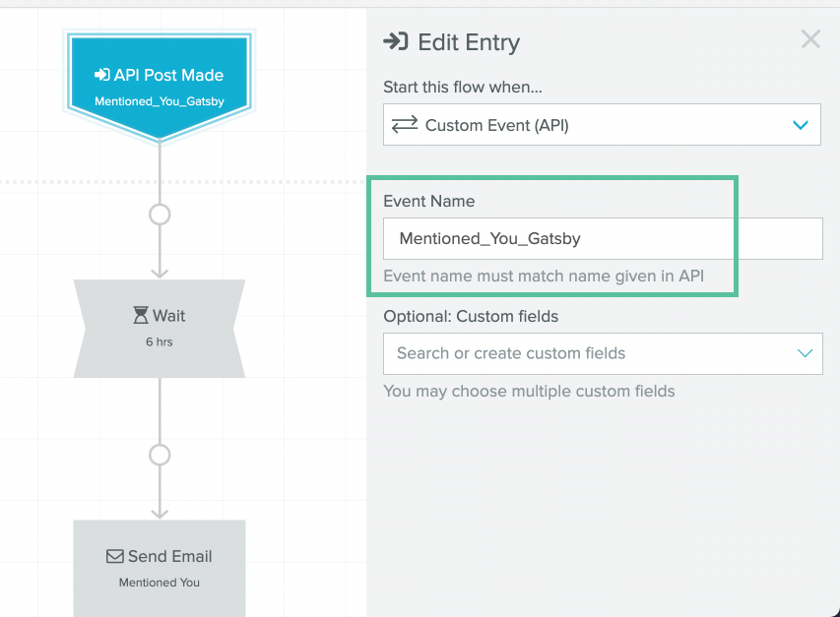Click the Optional: Custom fields label
The height and width of the screenshot is (617, 840).
(x=471, y=316)
